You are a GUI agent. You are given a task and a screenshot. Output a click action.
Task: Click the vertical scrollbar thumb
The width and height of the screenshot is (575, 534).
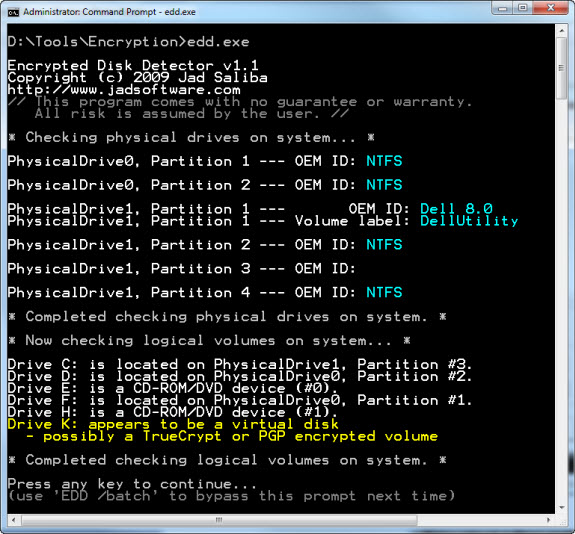click(x=561, y=68)
